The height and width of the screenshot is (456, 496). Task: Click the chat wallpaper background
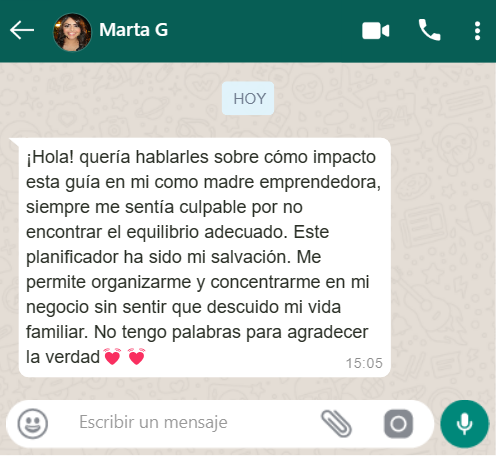(443, 233)
